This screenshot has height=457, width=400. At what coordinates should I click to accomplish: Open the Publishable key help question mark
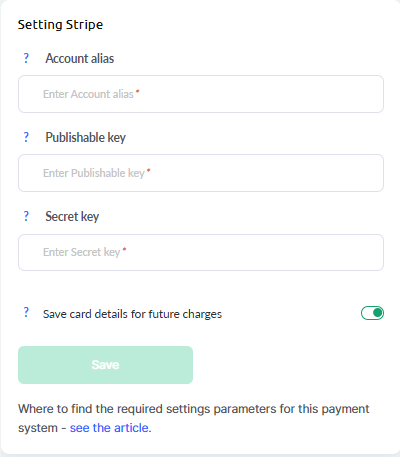(x=26, y=137)
